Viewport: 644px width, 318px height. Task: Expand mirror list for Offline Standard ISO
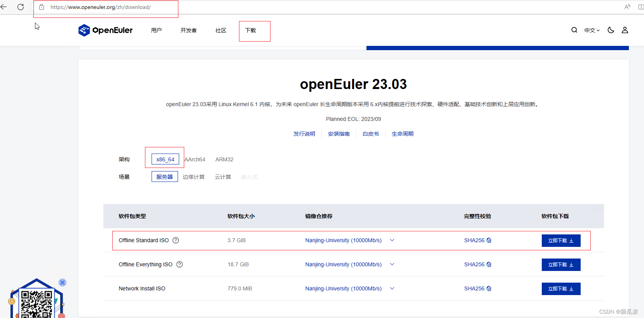pos(392,240)
